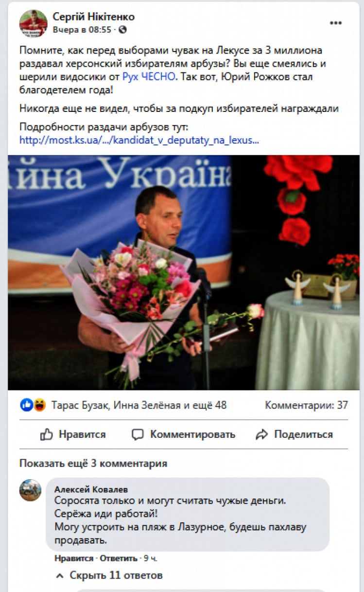Open author name Сергій Нікітенко
This screenshot has height=592, width=364.
tap(94, 17)
